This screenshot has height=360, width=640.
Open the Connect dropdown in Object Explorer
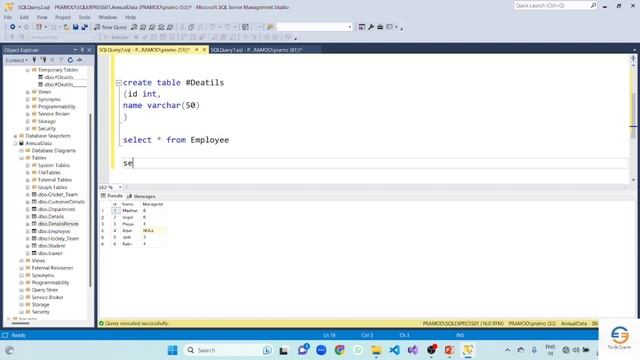[16, 60]
